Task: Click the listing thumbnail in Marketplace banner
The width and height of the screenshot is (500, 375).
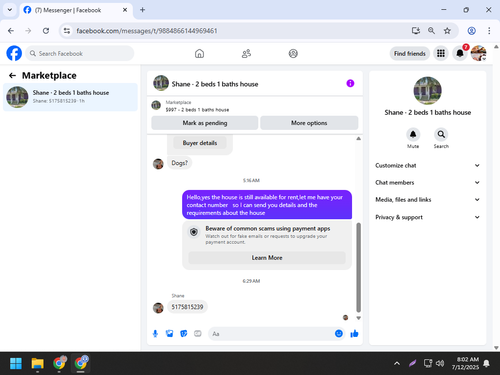Action: coord(156,105)
